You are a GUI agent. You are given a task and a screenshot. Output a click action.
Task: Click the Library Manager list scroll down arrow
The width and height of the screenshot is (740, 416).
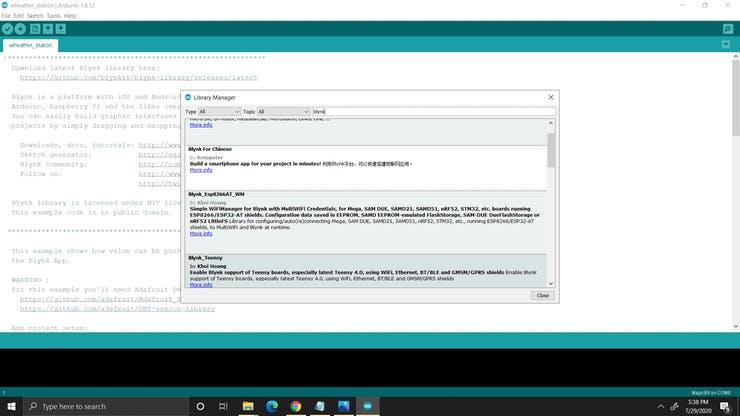551,283
